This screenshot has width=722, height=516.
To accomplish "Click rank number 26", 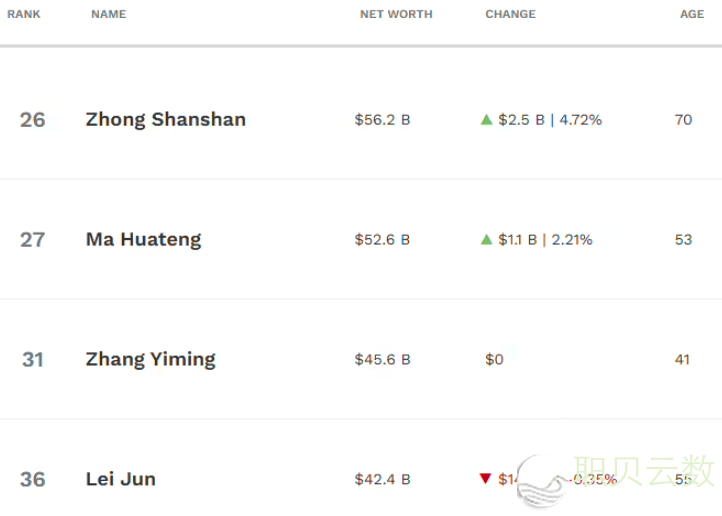I will click(33, 120).
